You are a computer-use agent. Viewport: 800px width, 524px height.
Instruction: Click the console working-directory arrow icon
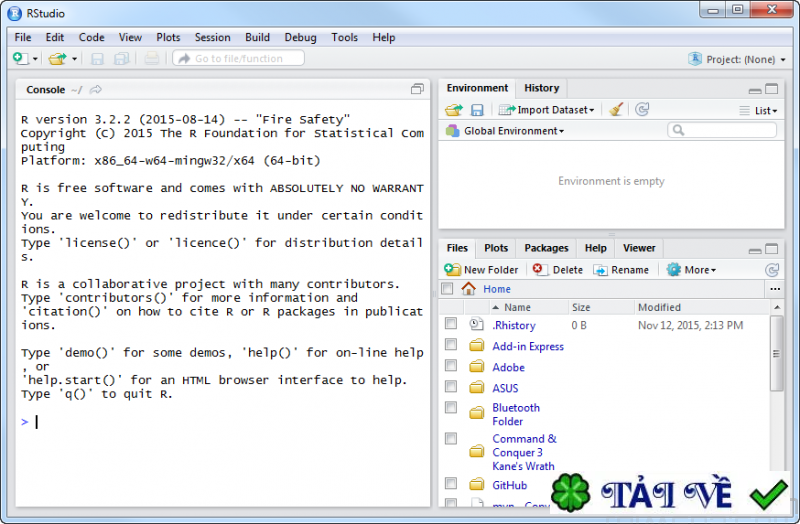[x=95, y=90]
